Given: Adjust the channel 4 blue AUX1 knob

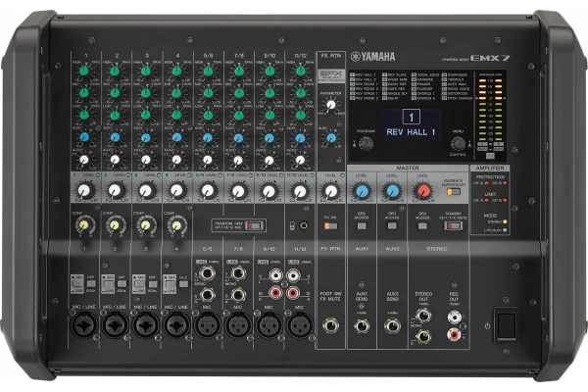Looking at the screenshot, I should coord(176,137).
